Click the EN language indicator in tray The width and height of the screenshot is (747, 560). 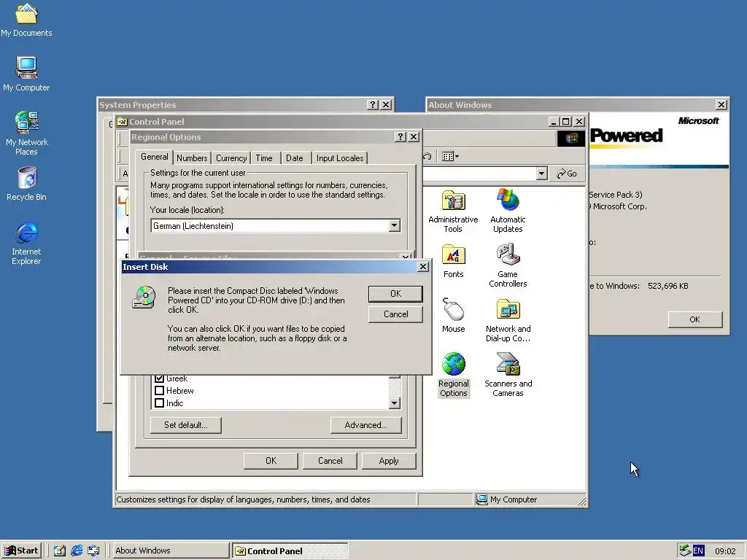698,551
